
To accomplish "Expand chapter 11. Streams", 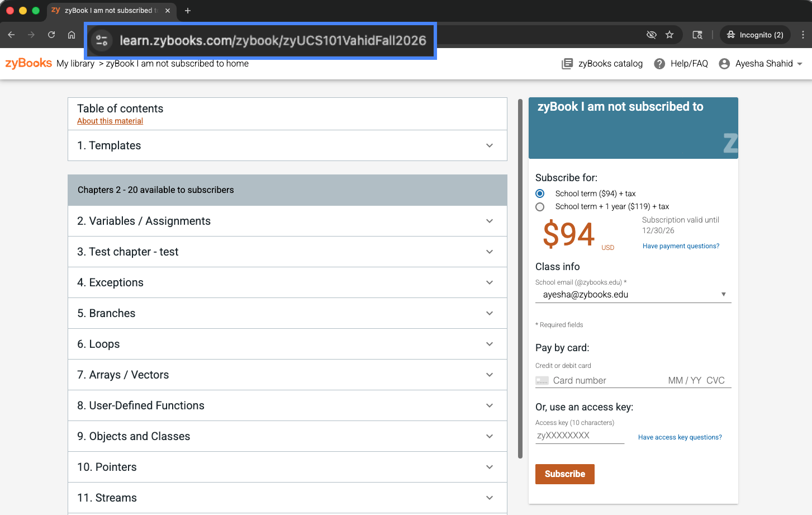I will point(287,498).
